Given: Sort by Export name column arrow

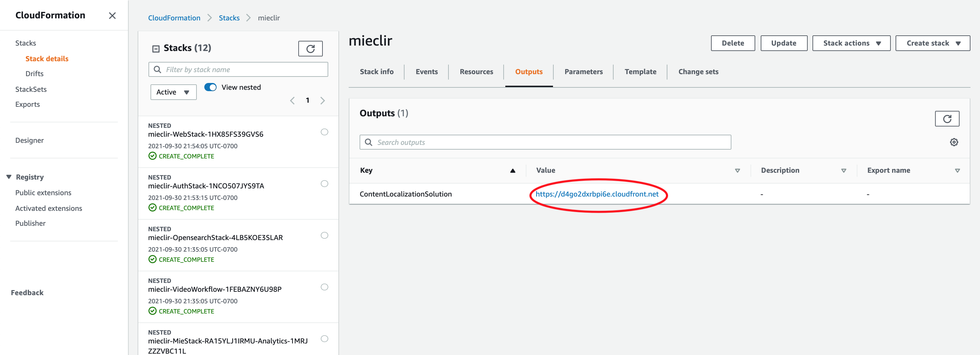Looking at the screenshot, I should coord(957,171).
